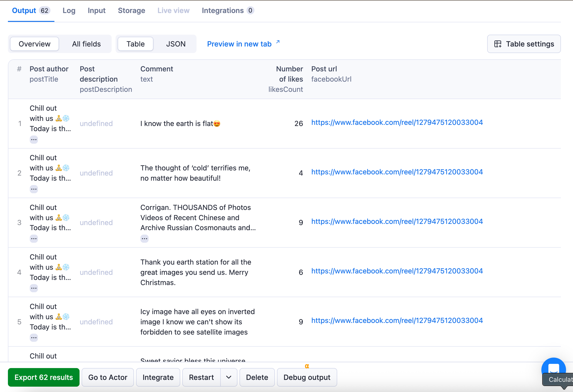Click the Table view button
573x392 pixels.
[135, 44]
